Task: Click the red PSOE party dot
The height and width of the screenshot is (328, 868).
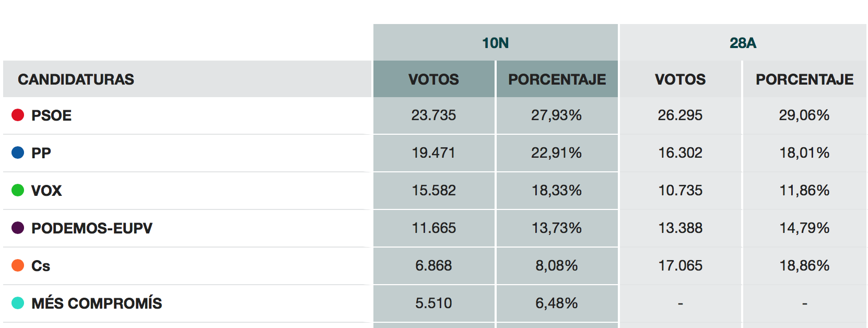Action: pos(18,115)
